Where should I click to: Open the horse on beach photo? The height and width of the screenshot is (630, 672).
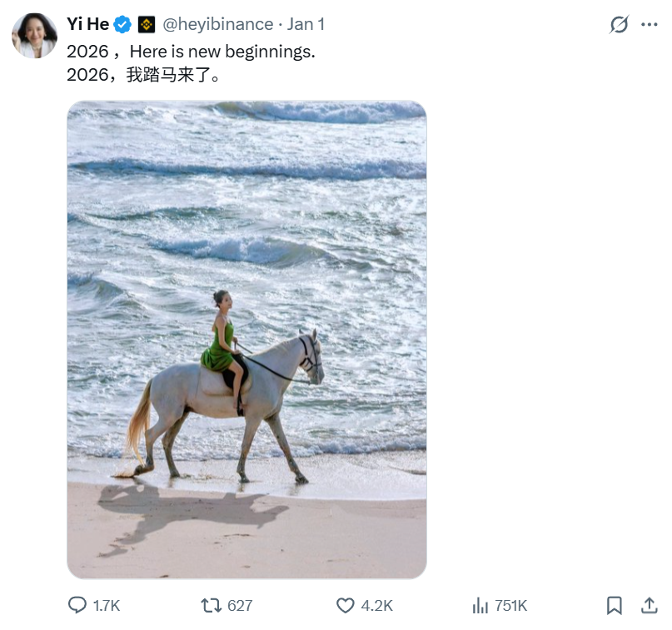point(246,340)
